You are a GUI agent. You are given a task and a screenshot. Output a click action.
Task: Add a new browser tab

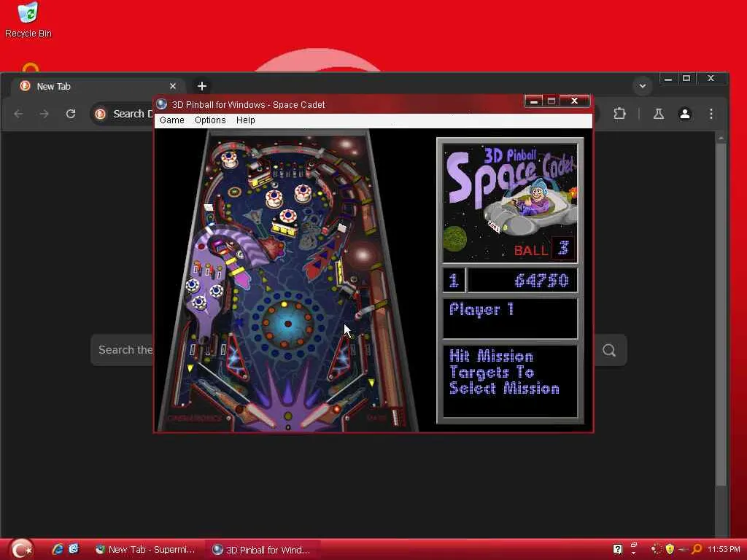click(x=202, y=86)
